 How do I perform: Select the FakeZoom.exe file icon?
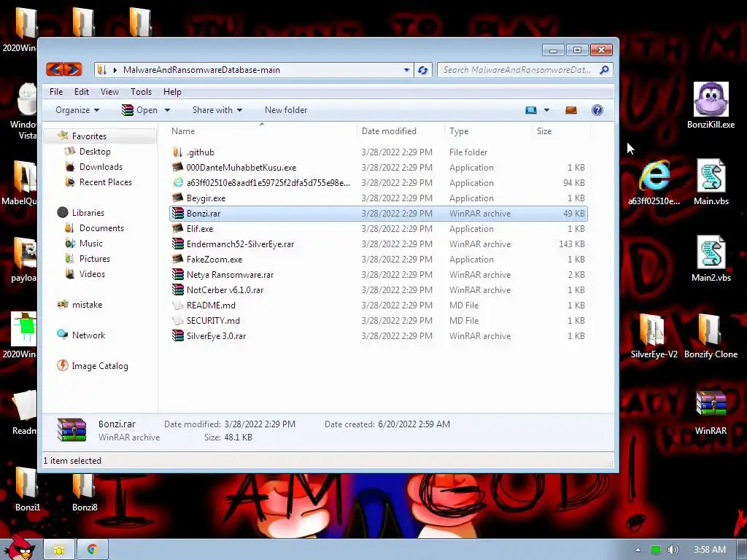(178, 259)
